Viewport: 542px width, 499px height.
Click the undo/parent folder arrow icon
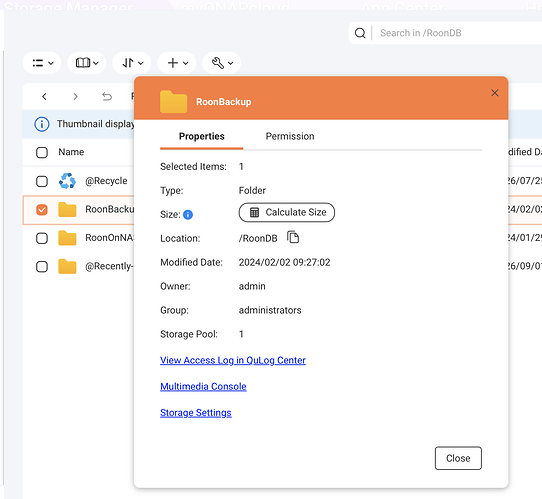(x=107, y=96)
